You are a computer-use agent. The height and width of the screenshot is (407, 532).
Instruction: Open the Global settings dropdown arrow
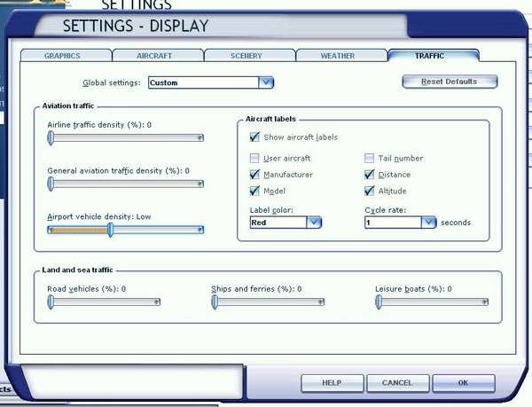(x=266, y=82)
